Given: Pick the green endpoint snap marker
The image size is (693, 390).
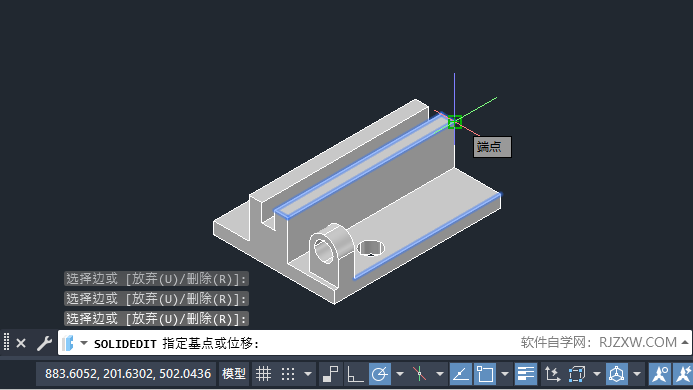Looking at the screenshot, I should tap(455, 122).
